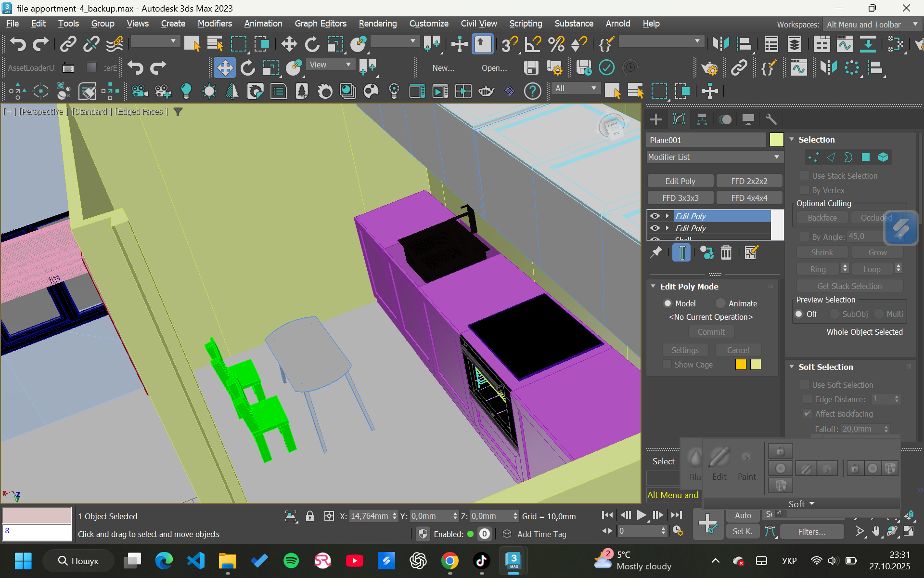This screenshot has height=578, width=924.
Task: Open the Workspaces dropdown
Action: point(872,24)
